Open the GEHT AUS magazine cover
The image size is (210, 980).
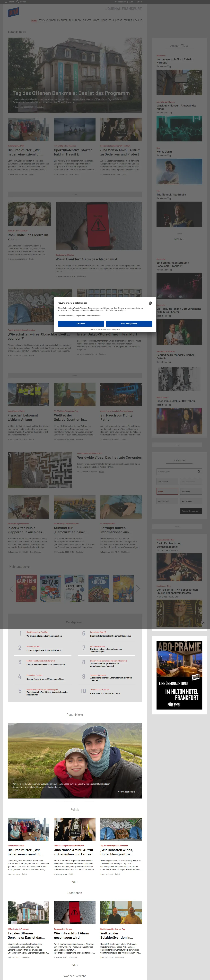pos(50,588)
